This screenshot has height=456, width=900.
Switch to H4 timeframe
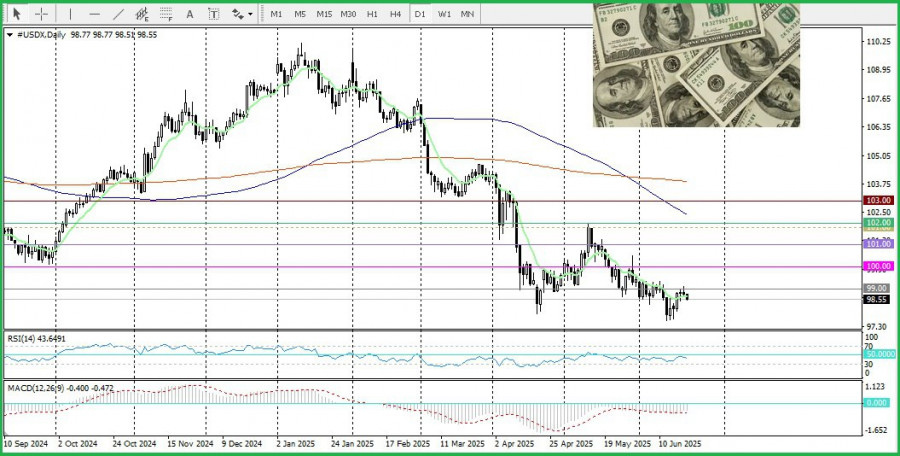pos(395,14)
